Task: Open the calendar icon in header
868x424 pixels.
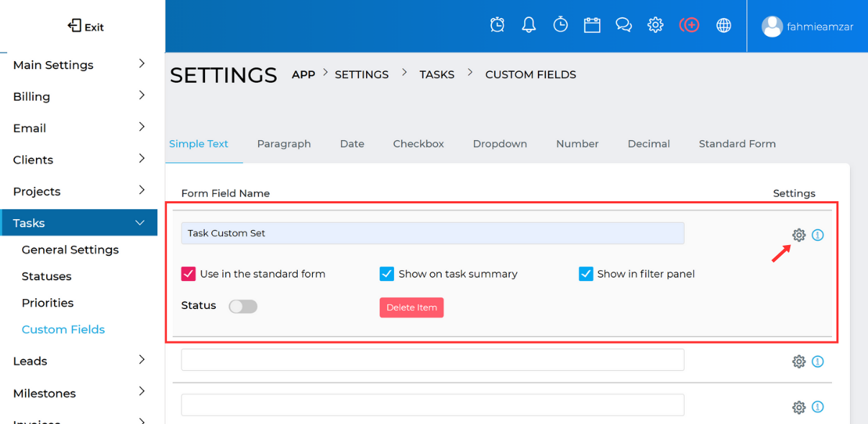Action: [592, 25]
